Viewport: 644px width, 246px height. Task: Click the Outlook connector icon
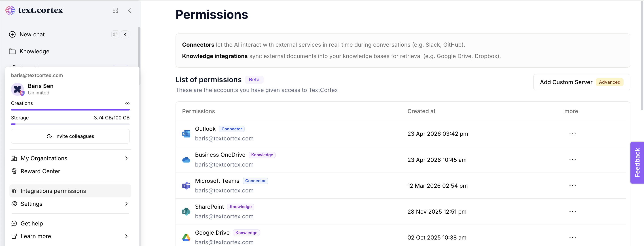tap(186, 133)
